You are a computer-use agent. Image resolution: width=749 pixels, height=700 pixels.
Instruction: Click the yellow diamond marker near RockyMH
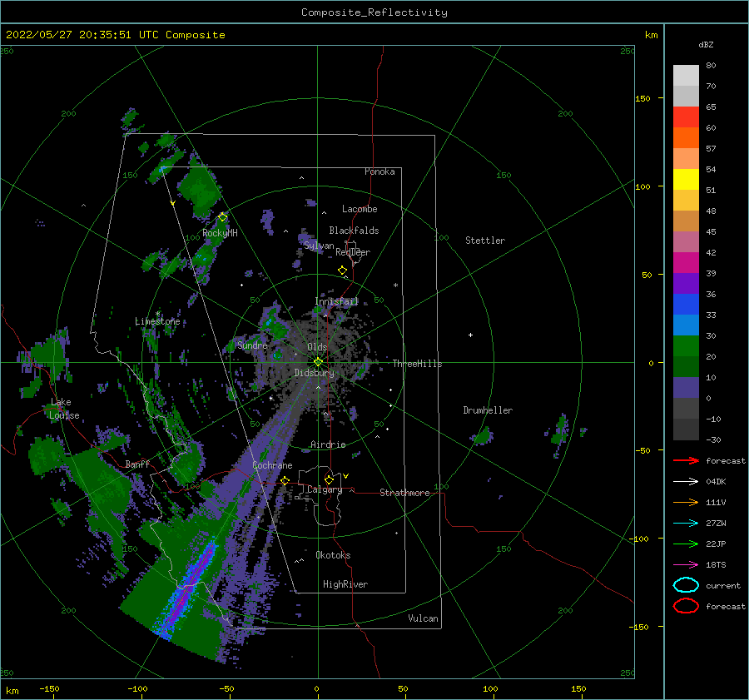click(222, 217)
